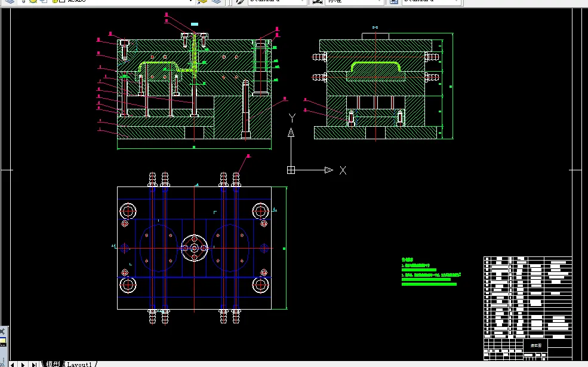Screen dimensions: 588x367
Task: Click the yellow swatch in bottom-left palette
Action: 2,341
